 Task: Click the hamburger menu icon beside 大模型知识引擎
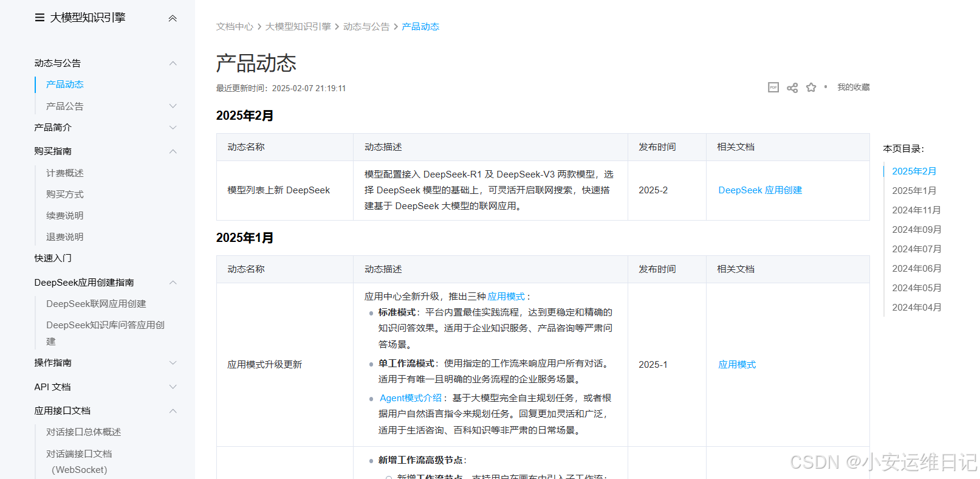pyautogui.click(x=39, y=18)
